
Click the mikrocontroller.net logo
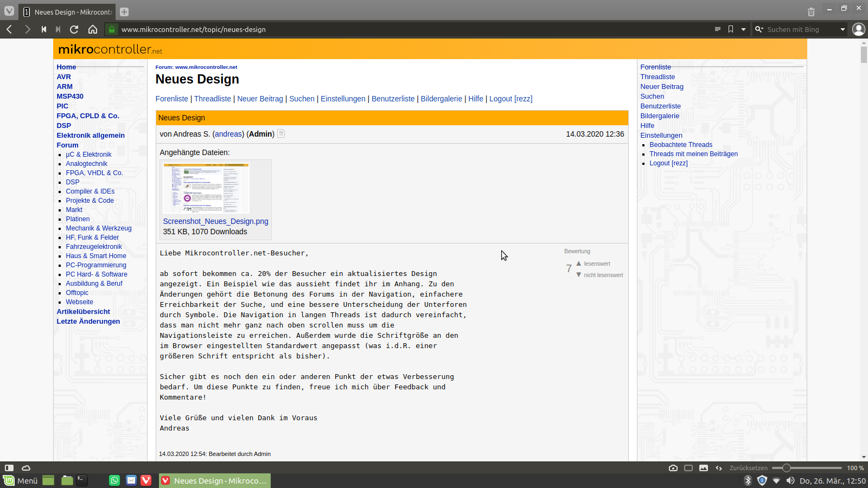(x=110, y=49)
